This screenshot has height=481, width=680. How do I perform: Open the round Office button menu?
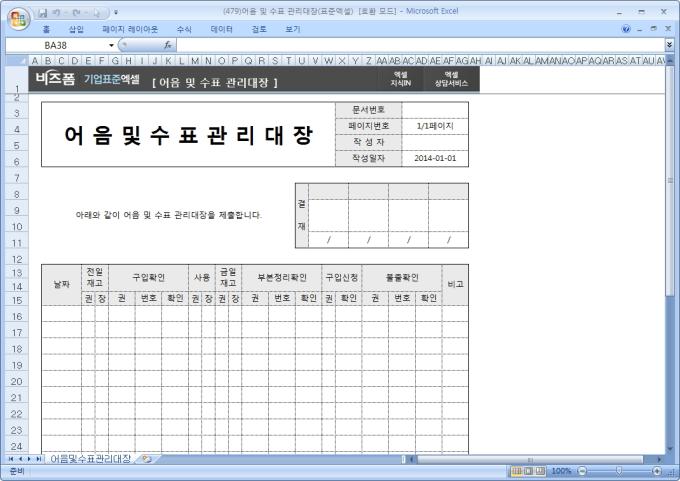point(18,19)
